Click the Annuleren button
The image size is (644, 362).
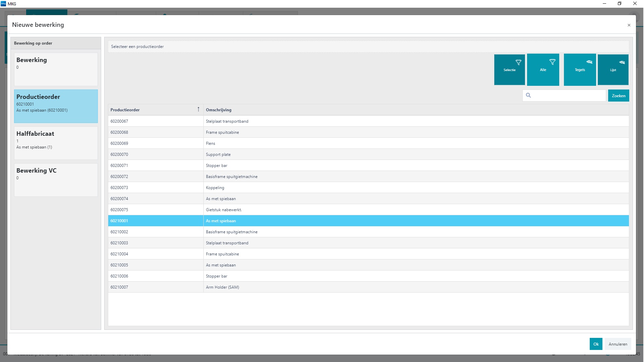coord(618,344)
